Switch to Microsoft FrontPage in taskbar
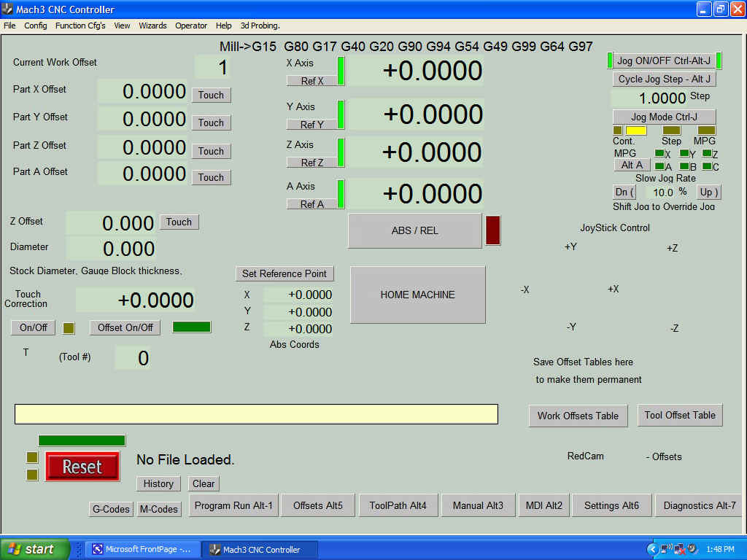This screenshot has height=560, width=747. [x=144, y=549]
